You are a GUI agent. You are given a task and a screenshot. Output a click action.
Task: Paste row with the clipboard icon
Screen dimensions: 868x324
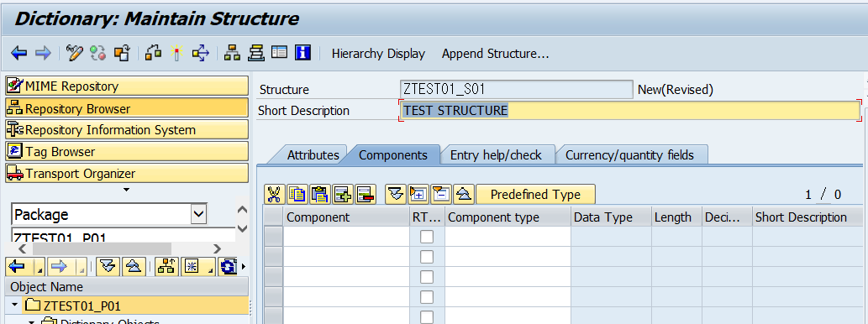(320, 194)
